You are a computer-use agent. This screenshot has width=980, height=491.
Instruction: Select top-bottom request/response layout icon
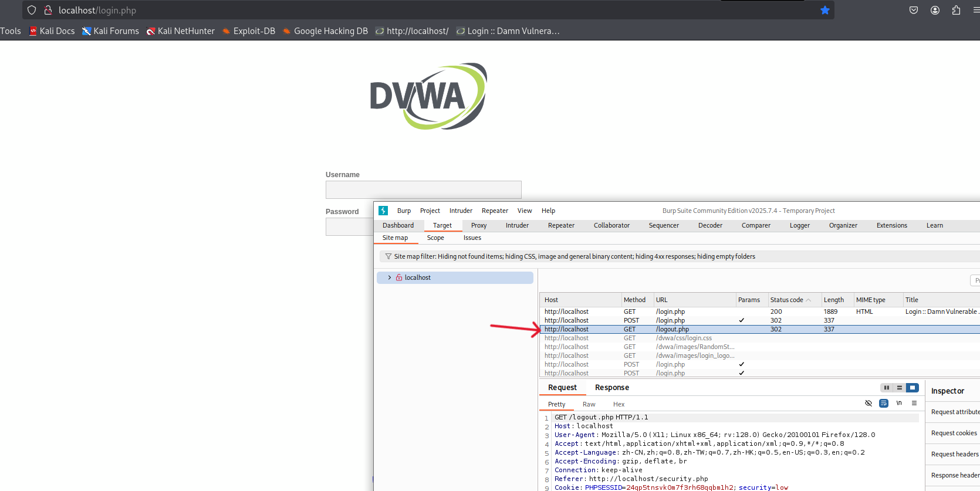pos(900,388)
